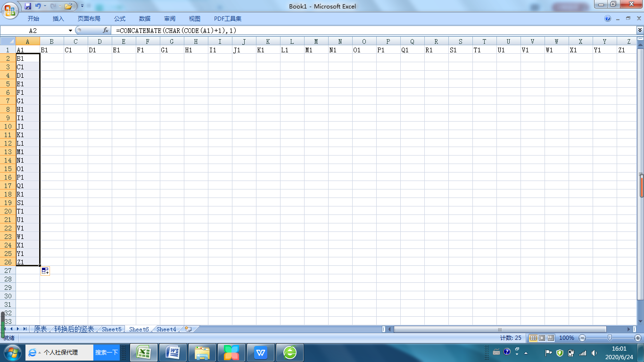The height and width of the screenshot is (362, 644).
Task: Expand the Name Box dropdown arrow
Action: pyautogui.click(x=71, y=30)
